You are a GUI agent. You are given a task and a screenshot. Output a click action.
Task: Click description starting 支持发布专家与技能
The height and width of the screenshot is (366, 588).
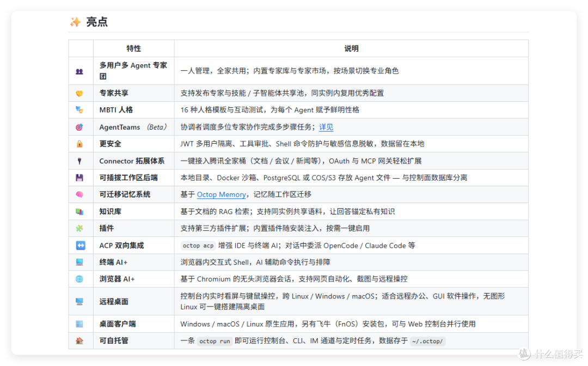tap(282, 93)
